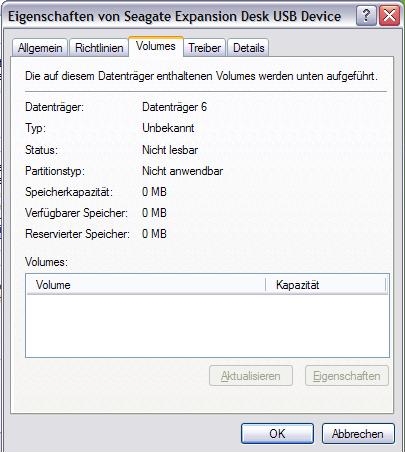The image size is (405, 452).
Task: Confirm with the OK button
Action: (277, 434)
